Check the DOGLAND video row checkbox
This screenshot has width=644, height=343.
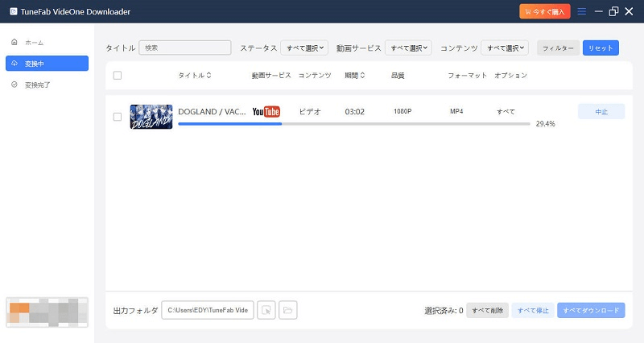(118, 117)
